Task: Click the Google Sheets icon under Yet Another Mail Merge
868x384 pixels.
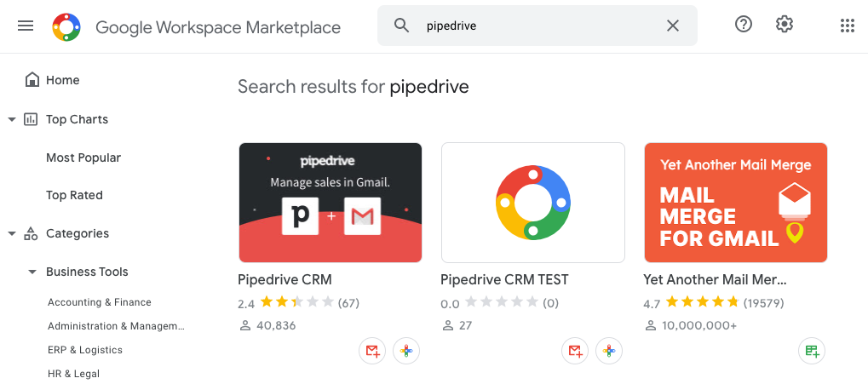Action: [x=812, y=351]
